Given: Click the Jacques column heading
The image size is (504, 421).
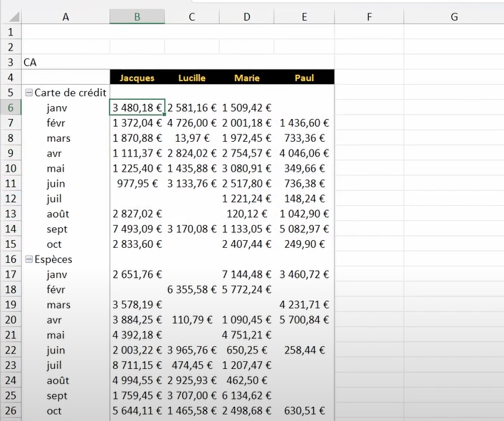Looking at the screenshot, I should point(137,78).
